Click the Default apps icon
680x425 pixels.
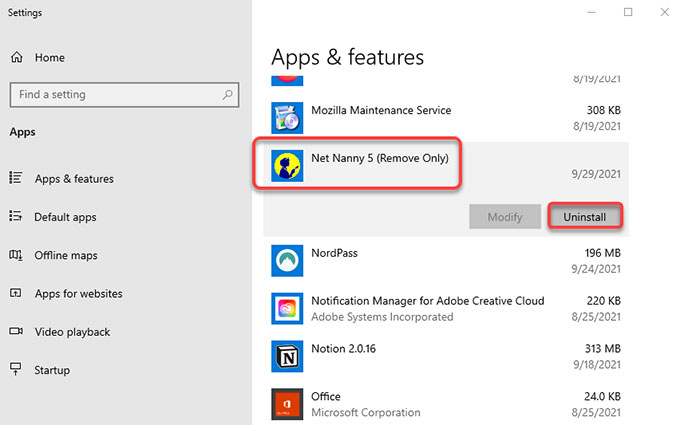click(16, 216)
